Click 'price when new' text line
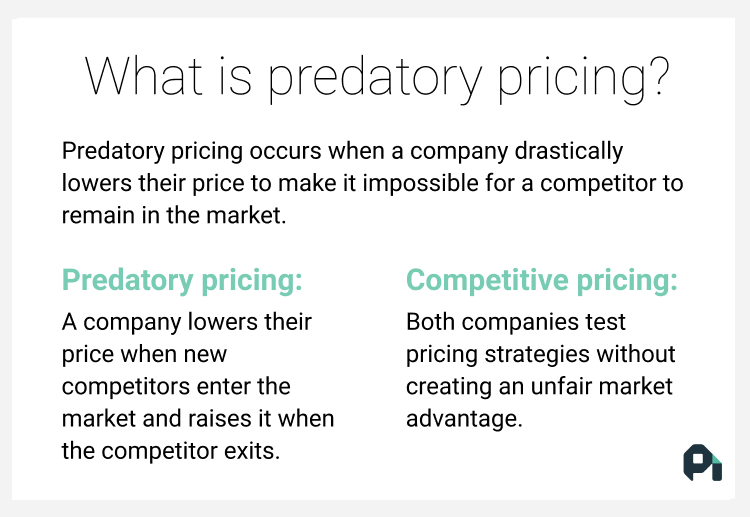750x517 pixels. [x=144, y=355]
